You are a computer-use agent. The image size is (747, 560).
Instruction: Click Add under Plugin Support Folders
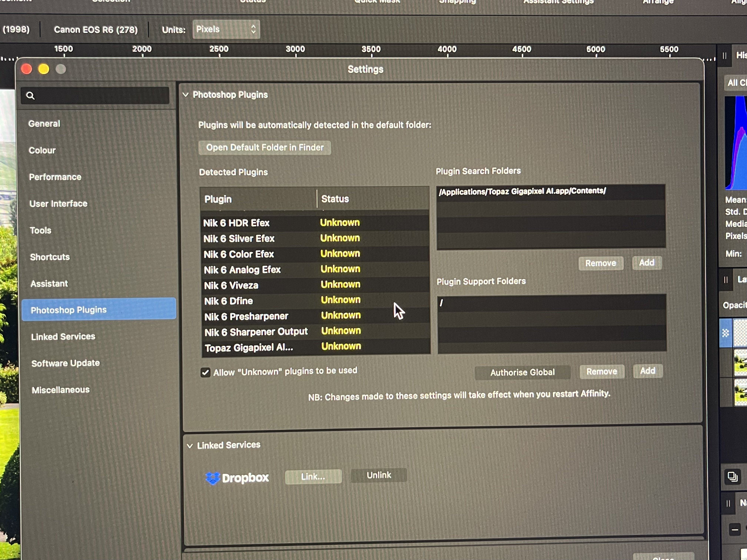tap(648, 371)
